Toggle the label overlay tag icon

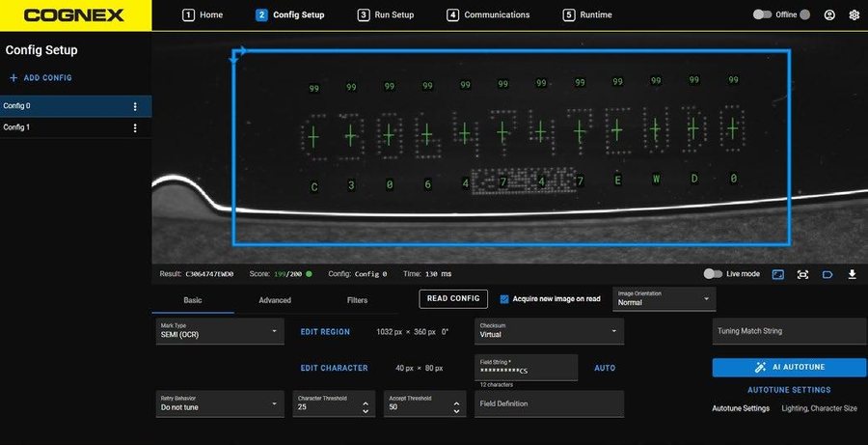coord(827,274)
